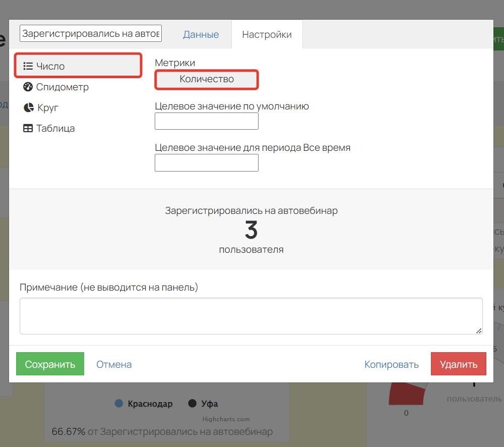Click the Таблица table icon
This screenshot has width=504, height=447.
(28, 128)
